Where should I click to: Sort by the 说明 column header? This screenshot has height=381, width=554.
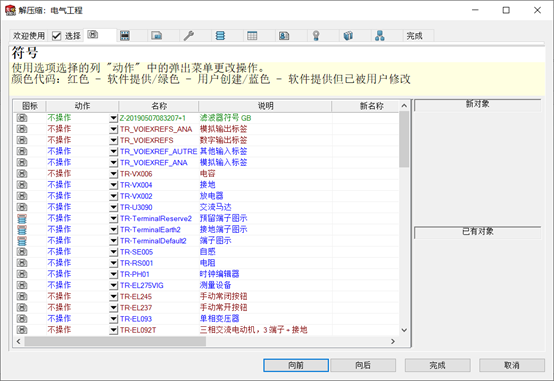(265, 106)
